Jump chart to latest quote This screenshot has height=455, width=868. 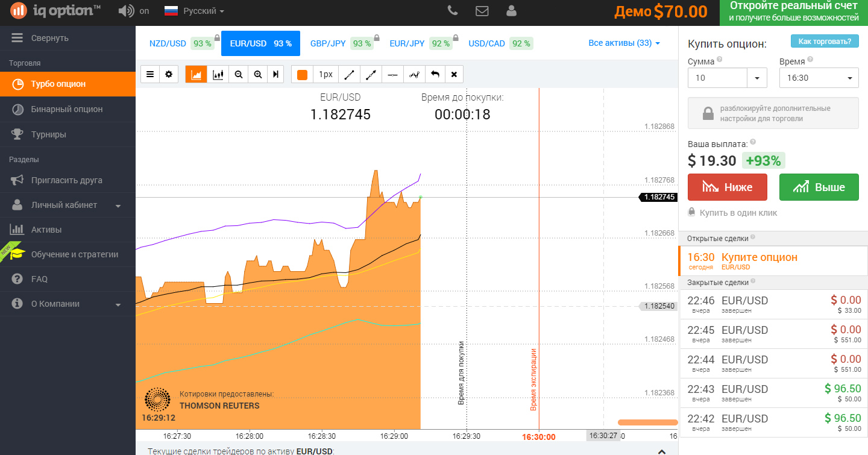[x=275, y=74]
